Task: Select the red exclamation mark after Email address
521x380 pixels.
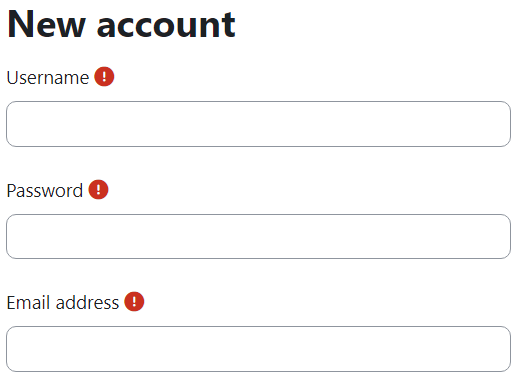Action: pyautogui.click(x=134, y=302)
